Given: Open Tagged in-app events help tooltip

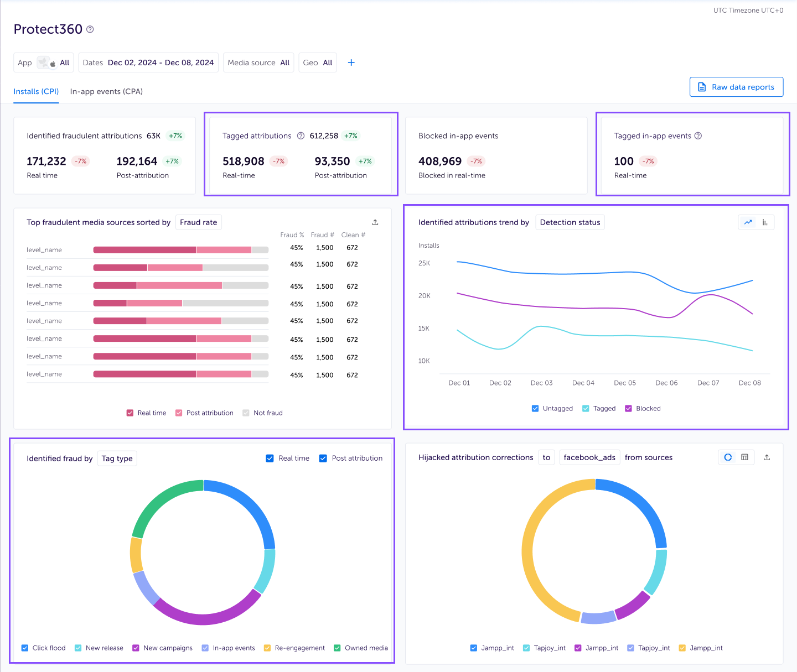Looking at the screenshot, I should point(698,136).
